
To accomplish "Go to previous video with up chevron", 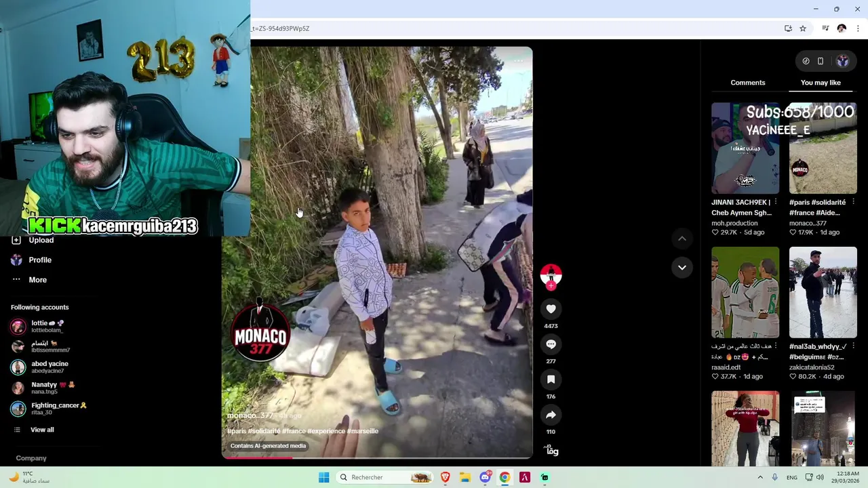I will 682,239.
